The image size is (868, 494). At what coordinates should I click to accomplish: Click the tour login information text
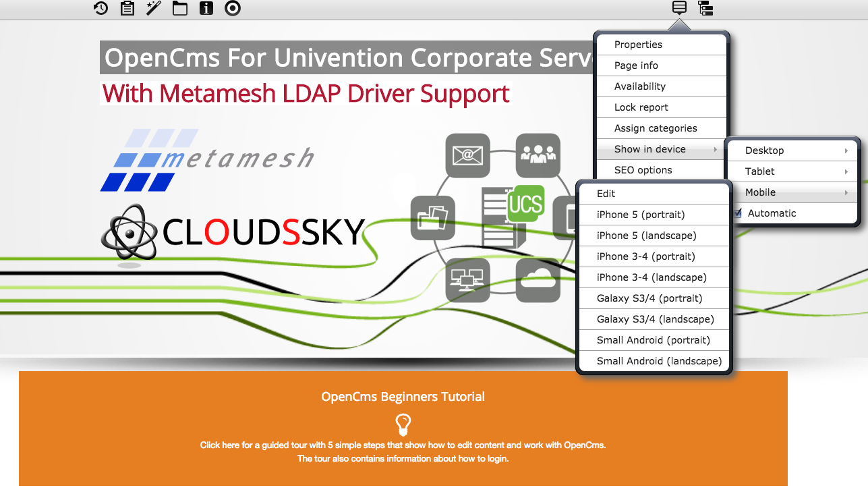click(x=403, y=459)
